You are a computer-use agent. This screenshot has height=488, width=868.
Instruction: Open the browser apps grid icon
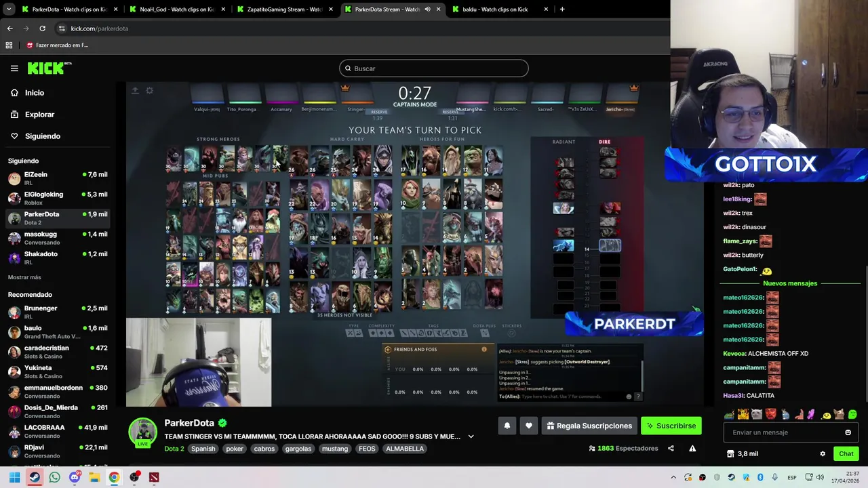tap(9, 45)
